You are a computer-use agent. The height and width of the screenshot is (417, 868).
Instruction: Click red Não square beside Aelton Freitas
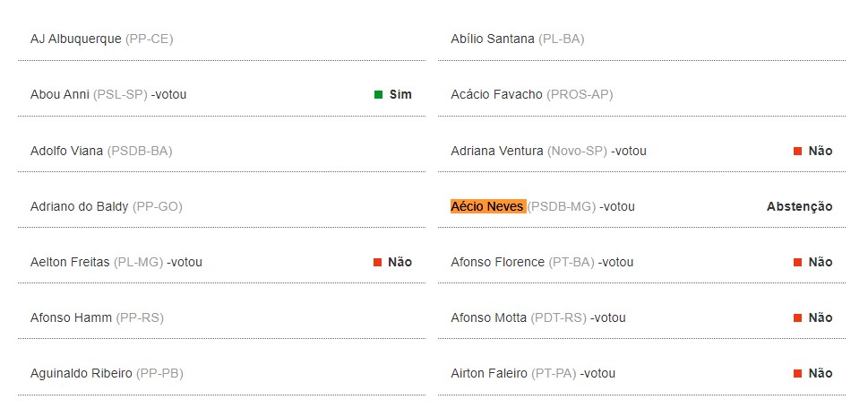pyautogui.click(x=378, y=262)
